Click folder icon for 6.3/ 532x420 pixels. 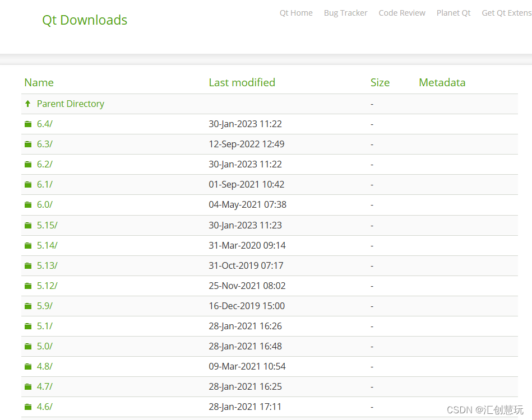pos(28,144)
